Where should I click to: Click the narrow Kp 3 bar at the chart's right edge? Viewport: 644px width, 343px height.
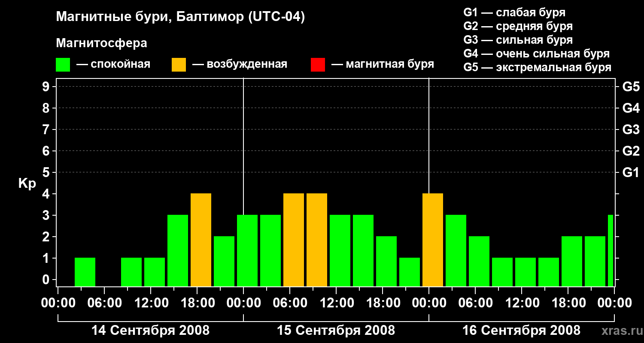pos(611,250)
